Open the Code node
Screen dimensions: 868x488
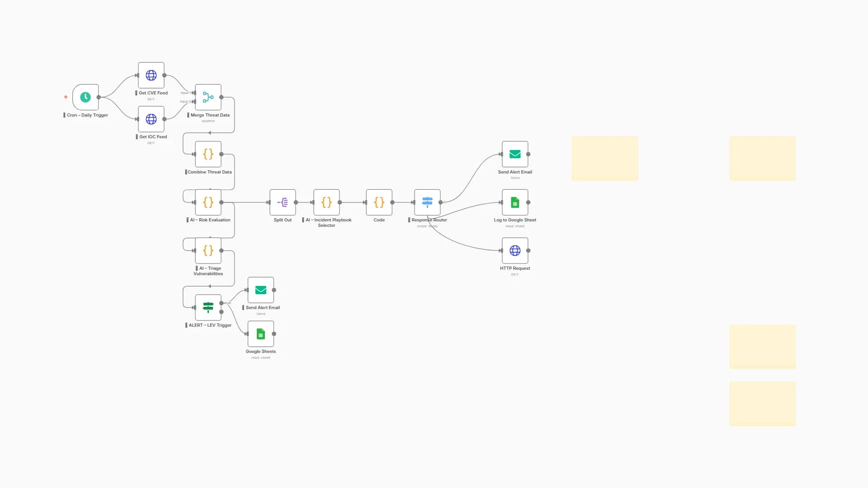[379, 202]
